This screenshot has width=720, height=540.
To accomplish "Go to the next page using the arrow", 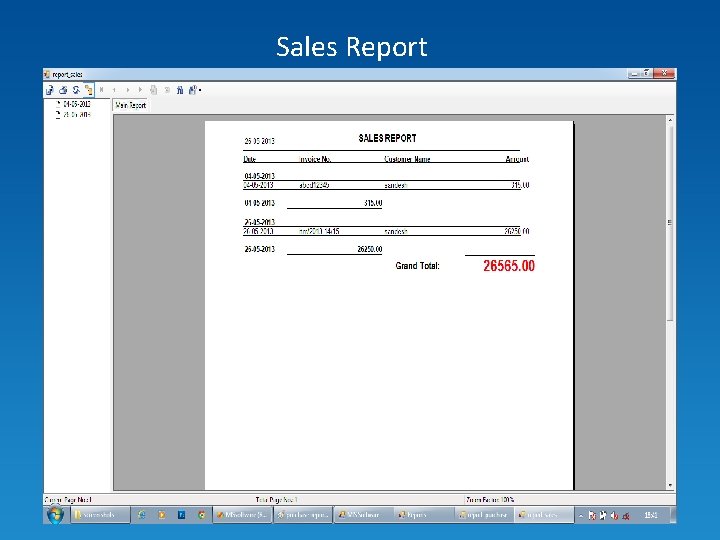I will (128, 90).
